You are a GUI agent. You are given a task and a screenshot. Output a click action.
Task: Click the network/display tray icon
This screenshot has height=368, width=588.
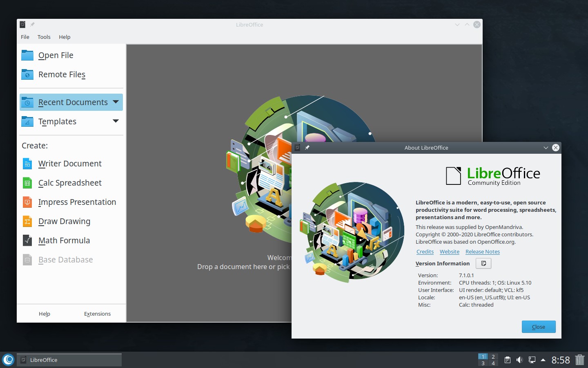tap(532, 360)
